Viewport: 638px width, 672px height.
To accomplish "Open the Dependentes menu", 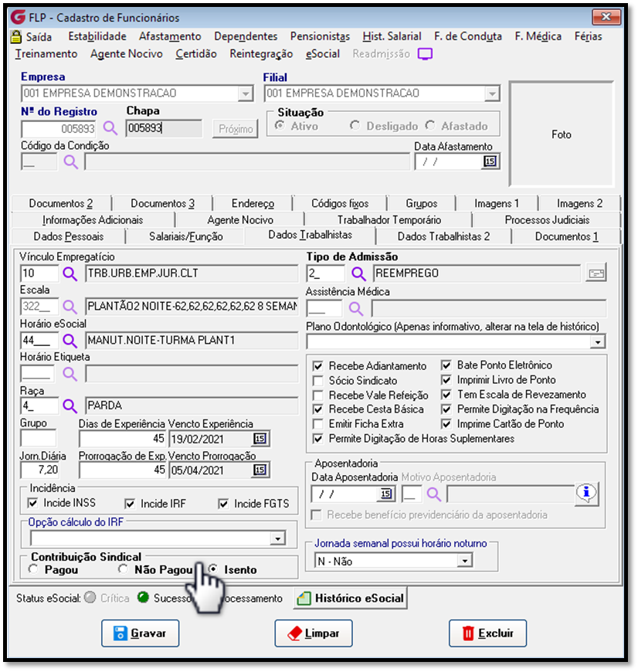I will [x=246, y=36].
